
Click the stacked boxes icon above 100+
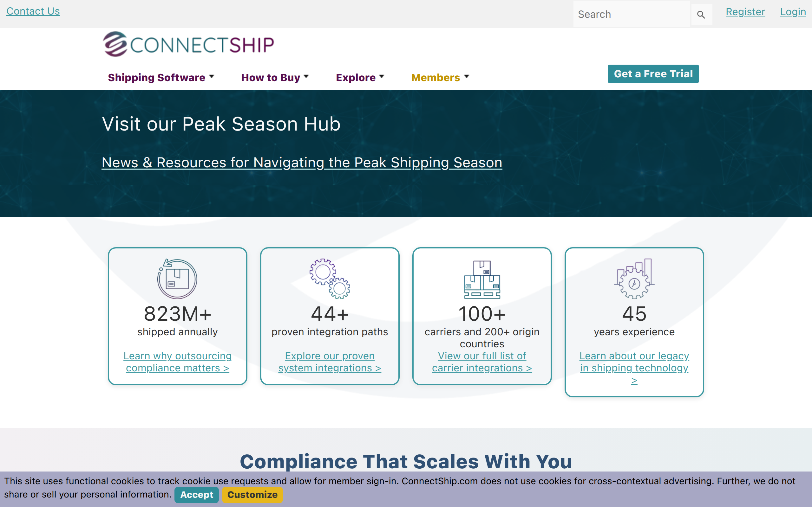point(482,279)
